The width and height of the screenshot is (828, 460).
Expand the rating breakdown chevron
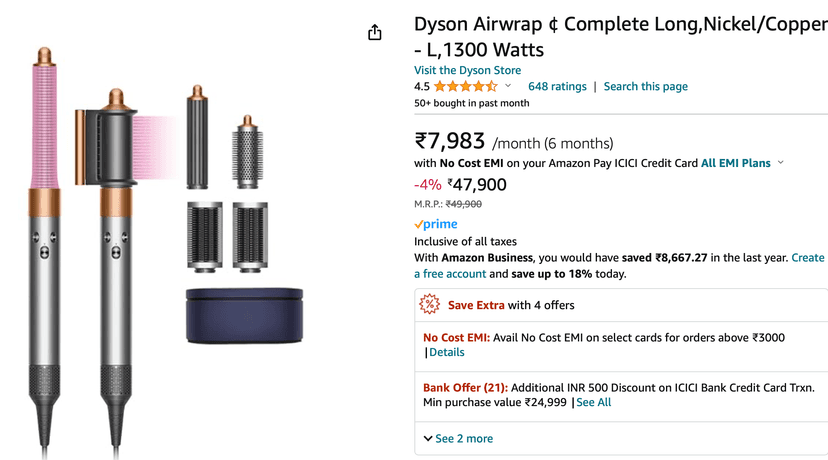coord(508,87)
